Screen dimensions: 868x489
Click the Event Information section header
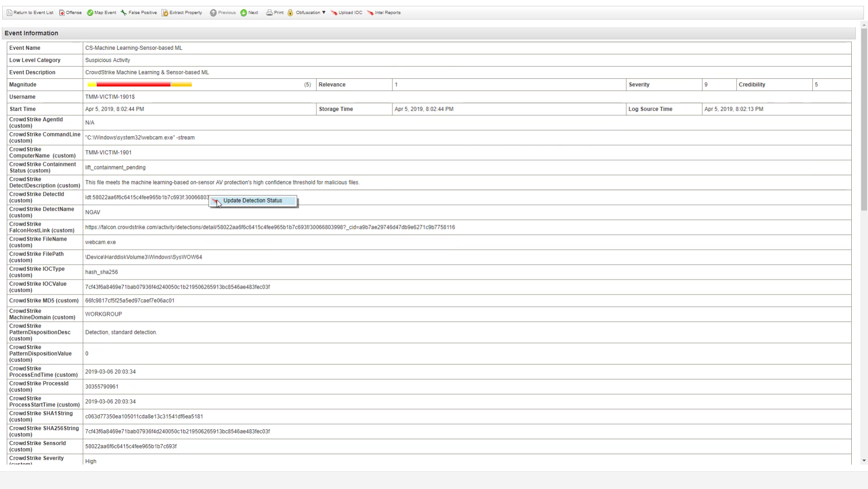[x=429, y=33]
